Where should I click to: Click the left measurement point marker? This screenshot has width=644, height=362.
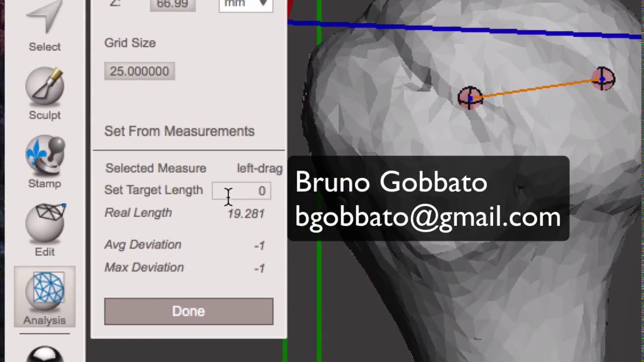pyautogui.click(x=470, y=98)
